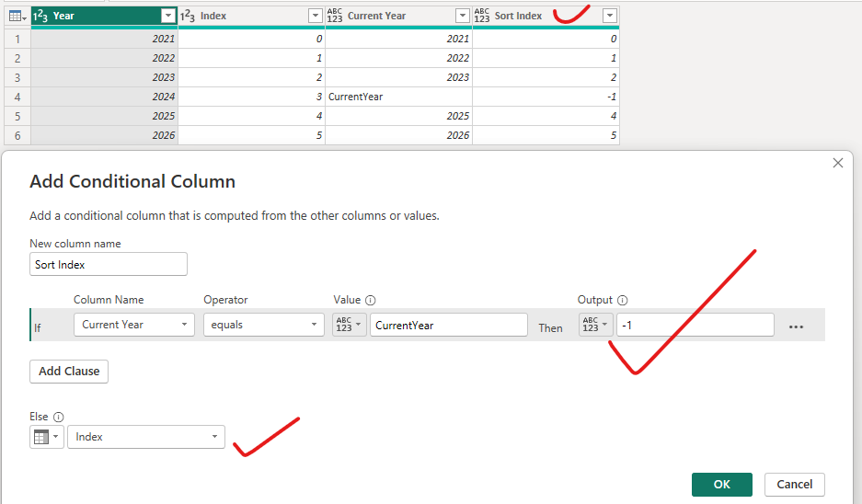Click the Value field containing CurrentYear
The width and height of the screenshot is (862, 504).
(x=449, y=325)
